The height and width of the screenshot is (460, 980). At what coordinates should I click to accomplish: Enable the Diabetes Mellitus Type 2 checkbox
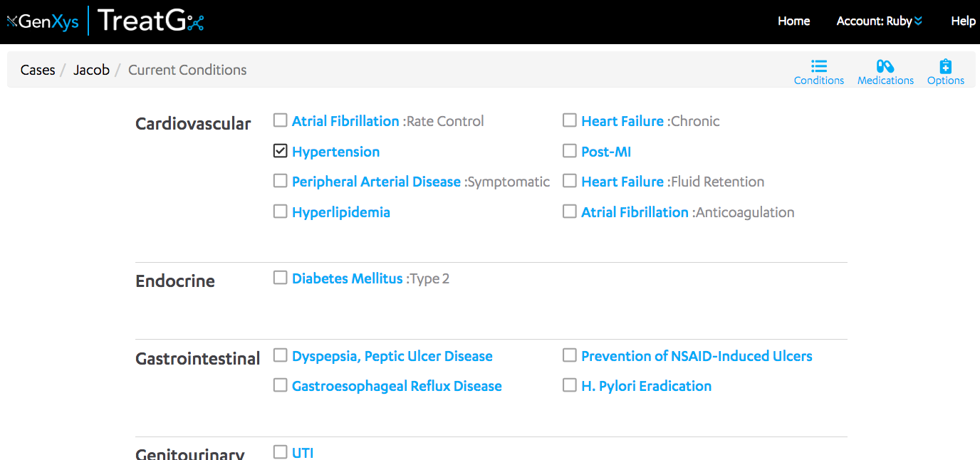[281, 278]
